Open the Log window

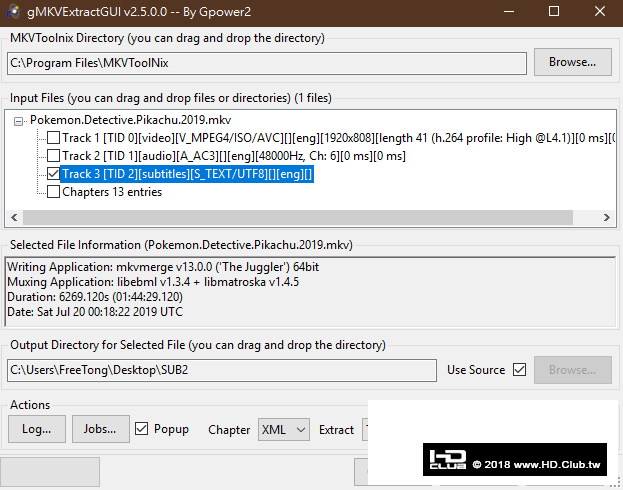(x=37, y=429)
